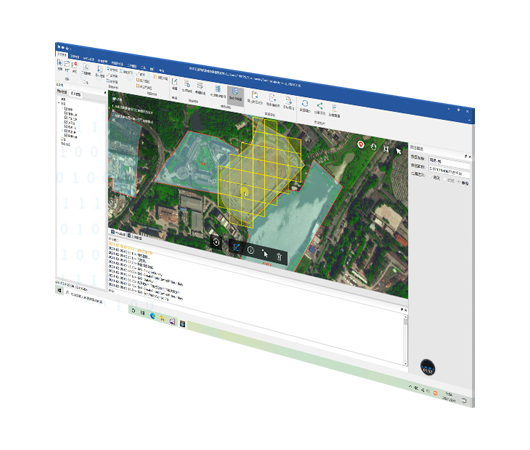Viewport: 530px width, 450px height.
Task: Switch to the second ribbon tab
Action: point(74,56)
